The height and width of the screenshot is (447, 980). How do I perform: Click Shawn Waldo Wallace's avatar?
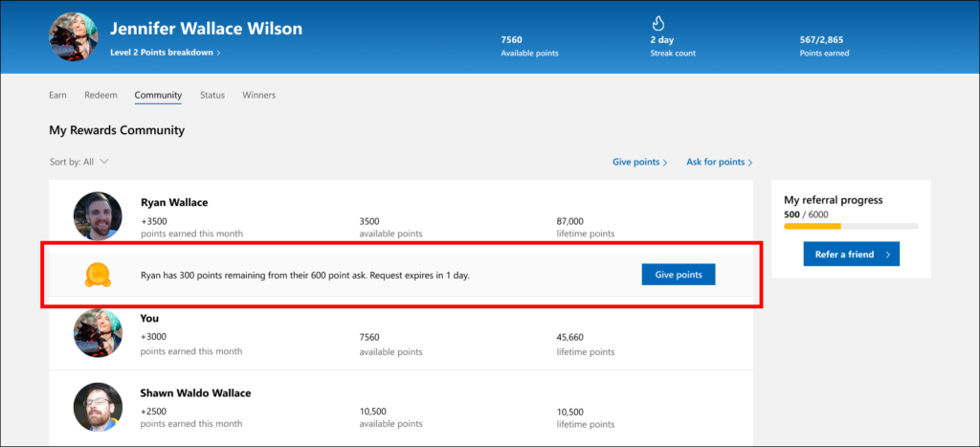click(98, 407)
